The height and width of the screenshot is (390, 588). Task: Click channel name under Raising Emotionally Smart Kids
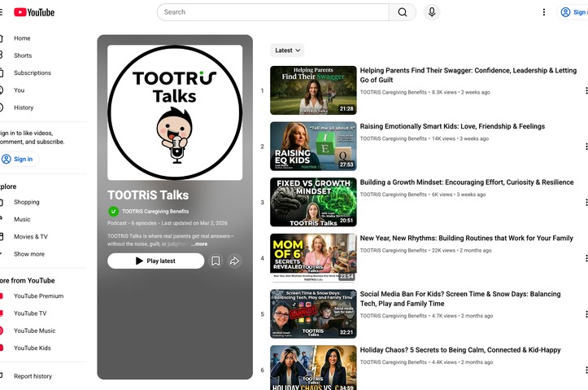click(394, 138)
